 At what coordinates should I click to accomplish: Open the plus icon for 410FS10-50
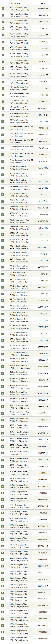pos(3,141)
